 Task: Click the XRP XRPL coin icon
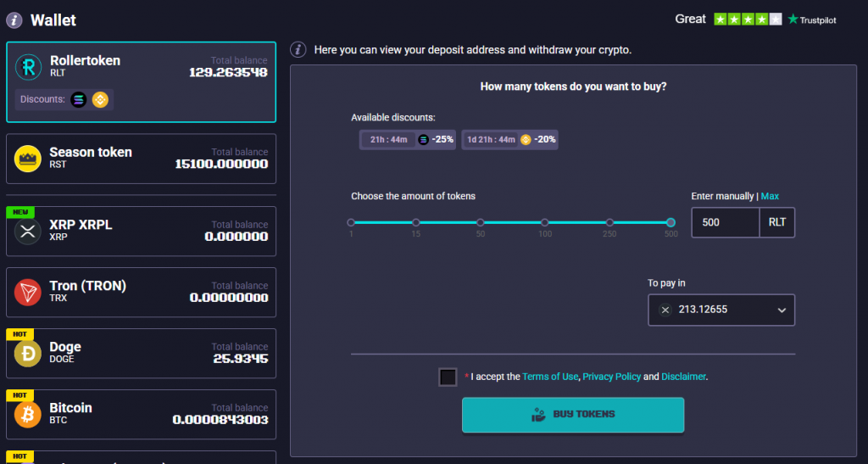coord(28,232)
